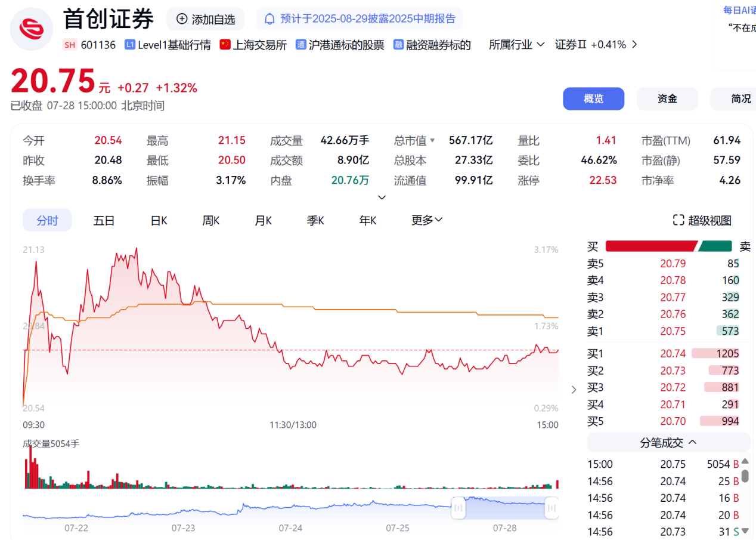Collapse order book with right arrow
This screenshot has height=540, width=756.
click(x=574, y=390)
